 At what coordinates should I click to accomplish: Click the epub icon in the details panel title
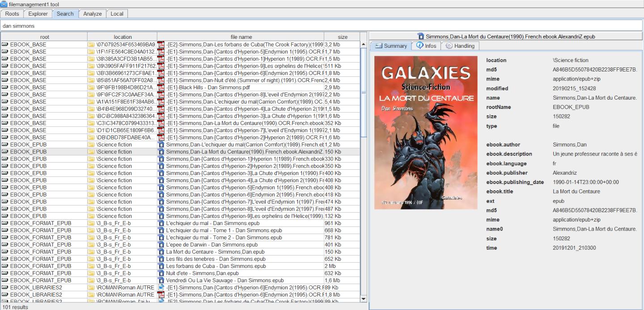click(420, 36)
